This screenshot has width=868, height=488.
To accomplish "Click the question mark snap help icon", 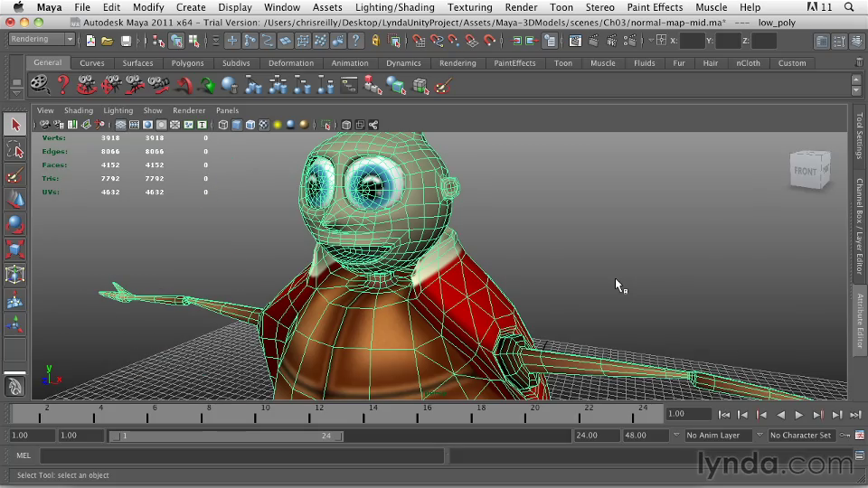I will click(356, 41).
